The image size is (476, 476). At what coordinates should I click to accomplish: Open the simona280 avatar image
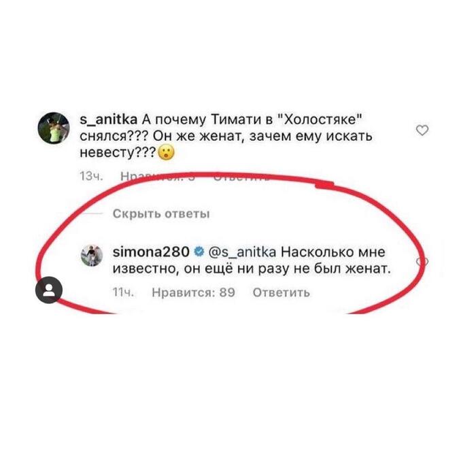(x=92, y=255)
